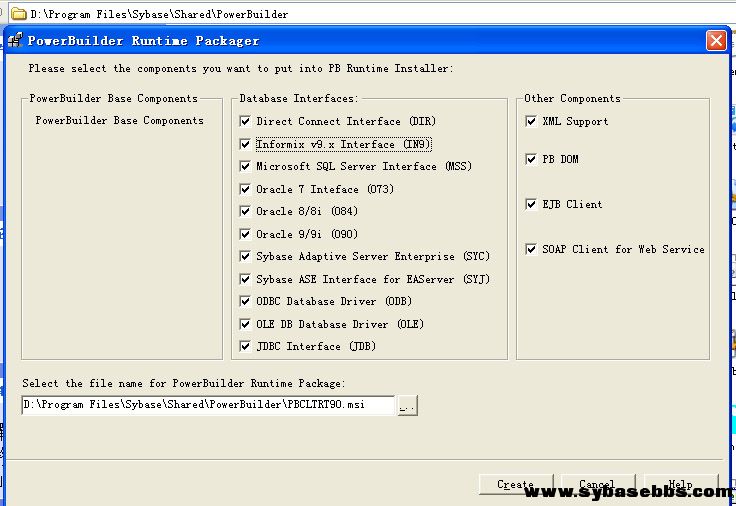
Task: Uncheck Sybase Adaptive Server Enterprise (SYC)
Action: (x=245, y=256)
